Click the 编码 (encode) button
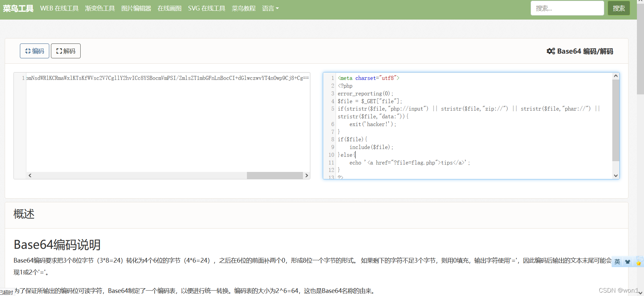Viewport: 644px width, 296px height. click(34, 51)
